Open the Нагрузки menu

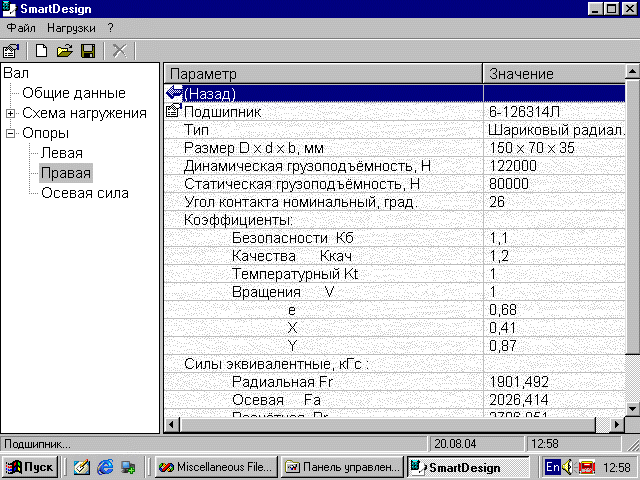tap(72, 27)
